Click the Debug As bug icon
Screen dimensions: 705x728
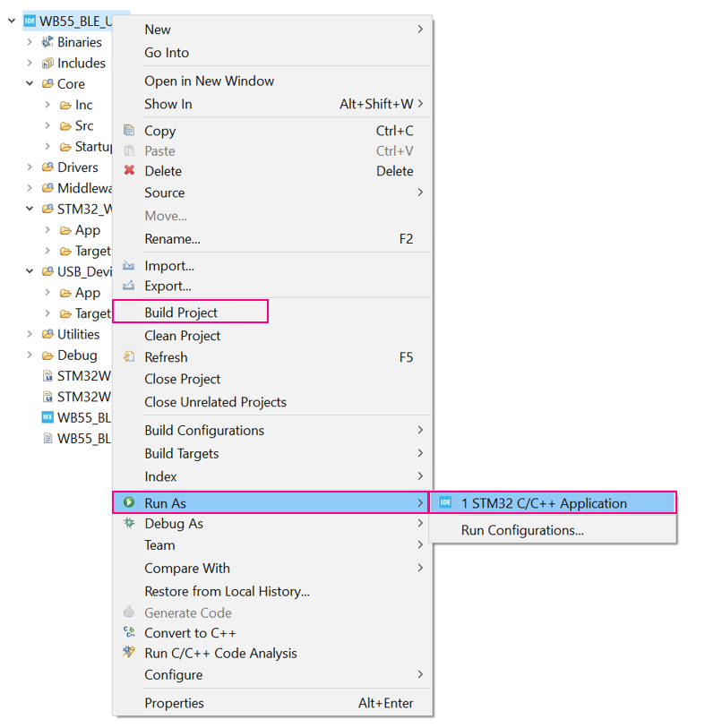129,523
